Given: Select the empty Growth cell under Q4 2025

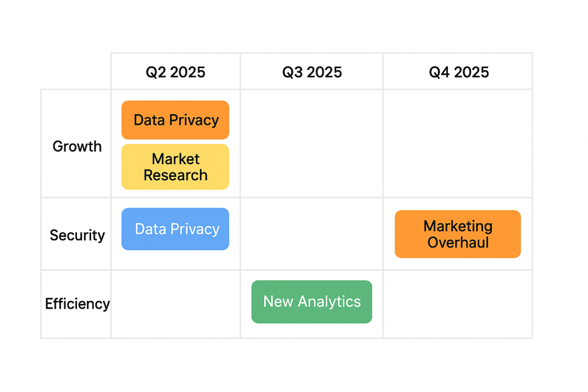Looking at the screenshot, I should pos(458,144).
